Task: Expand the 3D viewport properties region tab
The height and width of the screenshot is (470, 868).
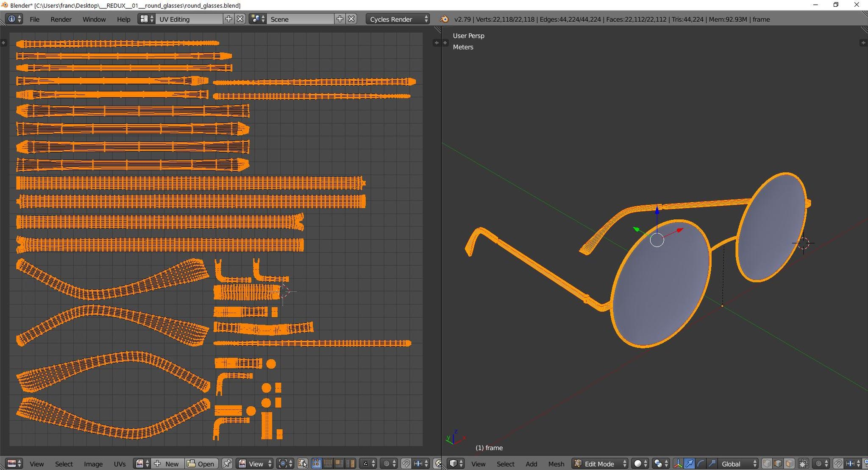Action: pyautogui.click(x=863, y=42)
